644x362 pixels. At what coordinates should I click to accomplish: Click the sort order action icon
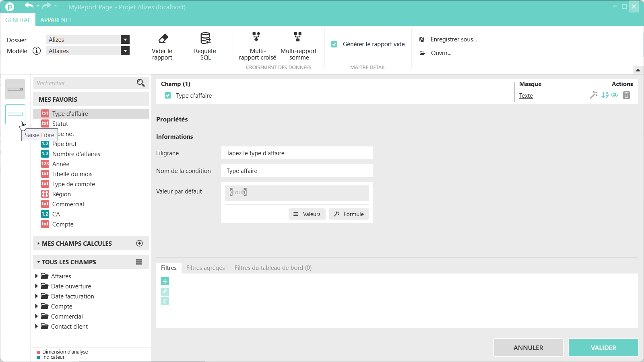pyautogui.click(x=605, y=95)
